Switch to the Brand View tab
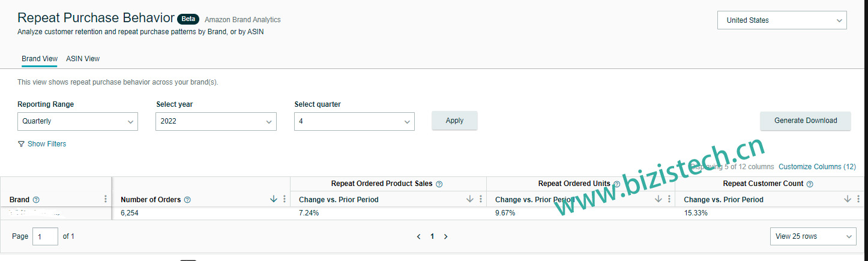Viewport: 868px width, 261px height. [40, 59]
